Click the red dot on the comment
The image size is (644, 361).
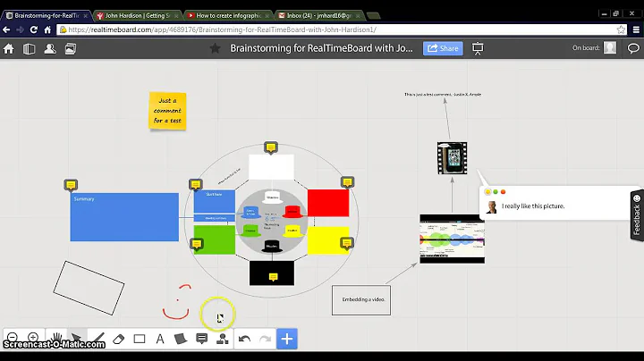click(x=503, y=191)
